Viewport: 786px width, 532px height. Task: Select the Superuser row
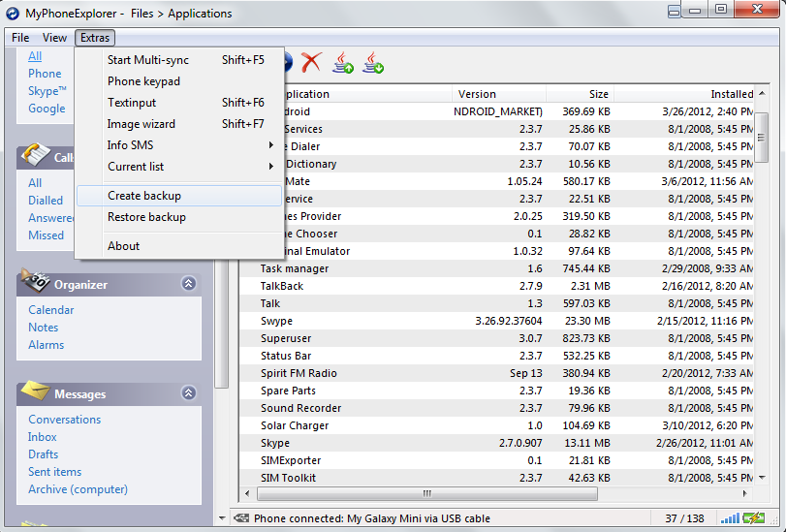coord(496,338)
